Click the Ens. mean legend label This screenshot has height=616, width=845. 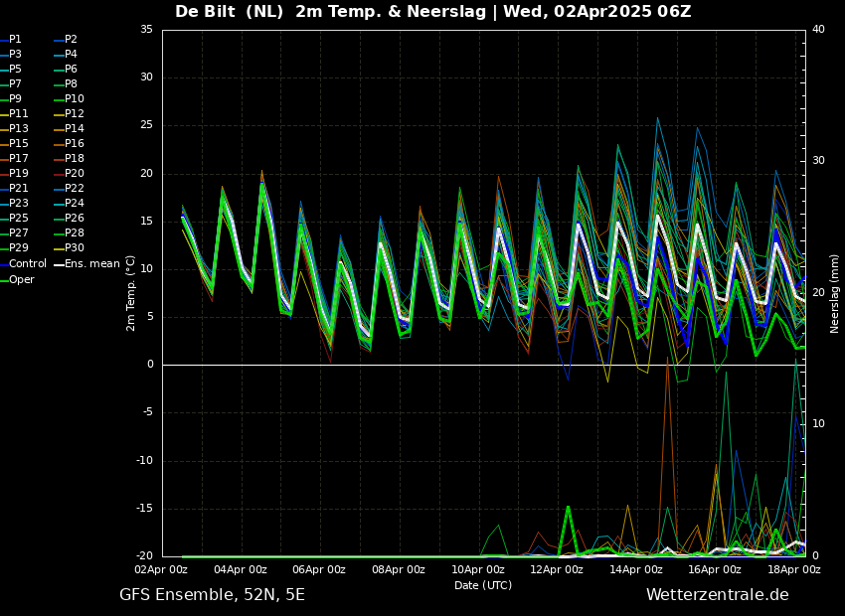[91, 264]
